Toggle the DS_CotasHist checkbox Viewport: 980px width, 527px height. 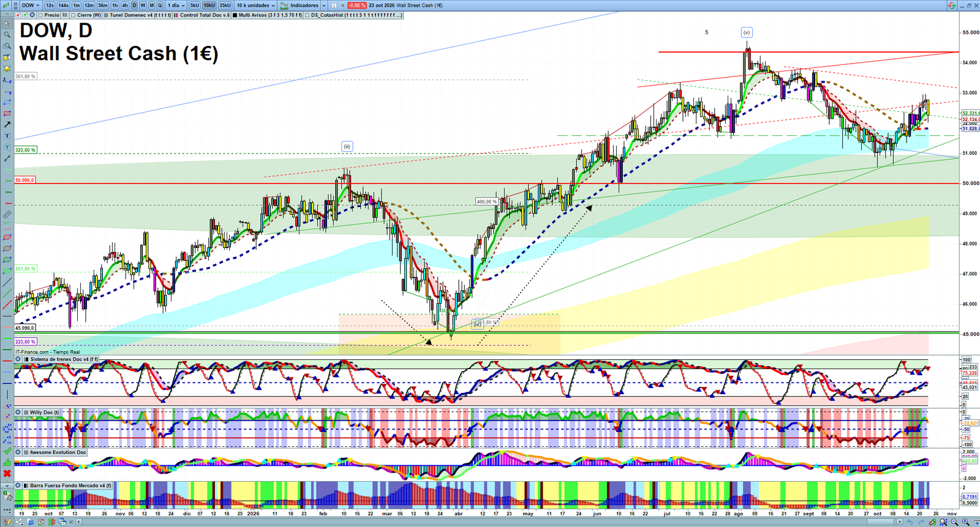coord(307,15)
